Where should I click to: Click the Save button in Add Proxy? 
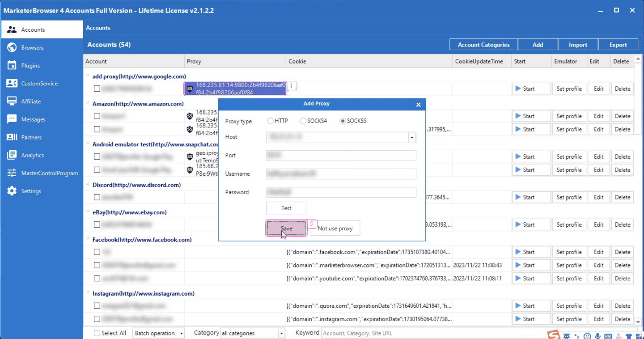pos(286,228)
